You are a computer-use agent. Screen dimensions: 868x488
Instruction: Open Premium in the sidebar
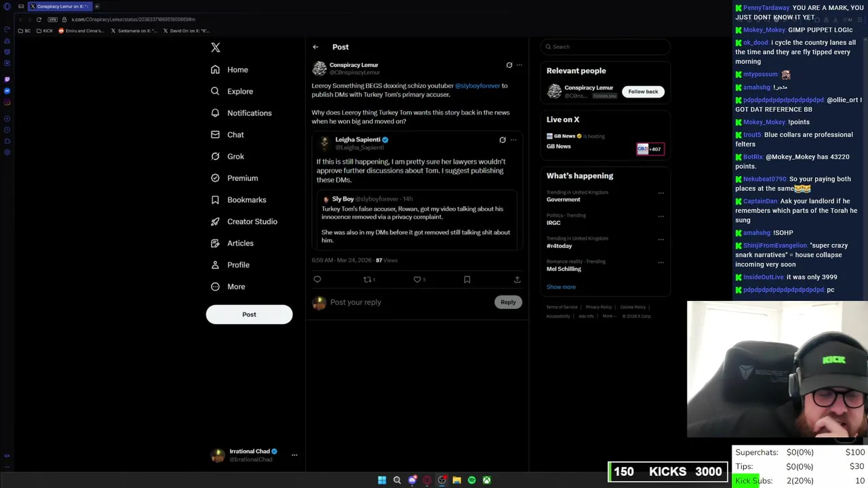pos(234,178)
